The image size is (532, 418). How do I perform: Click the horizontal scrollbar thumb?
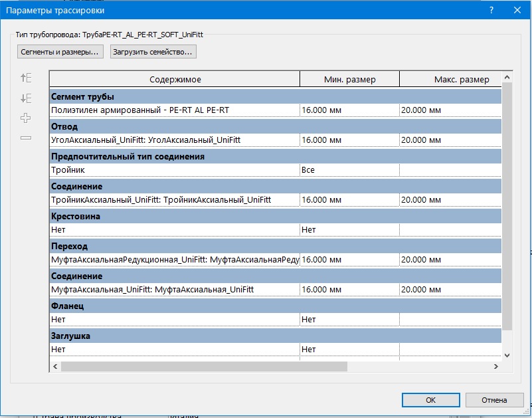pyautogui.click(x=205, y=366)
